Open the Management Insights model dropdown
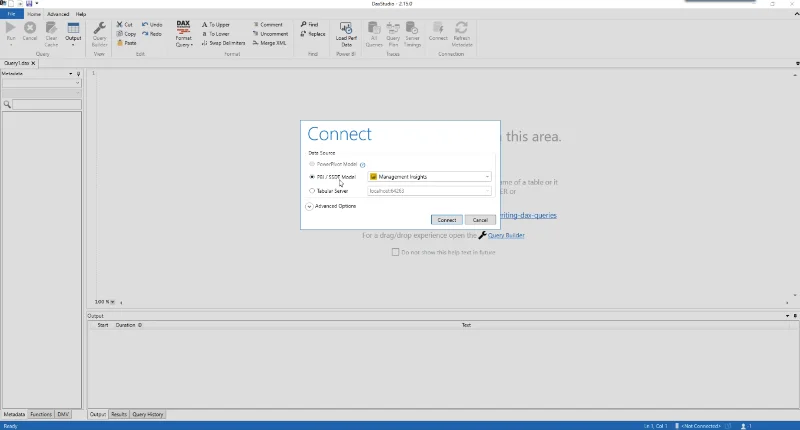Screen dimensions: 800x430 point(429,177)
